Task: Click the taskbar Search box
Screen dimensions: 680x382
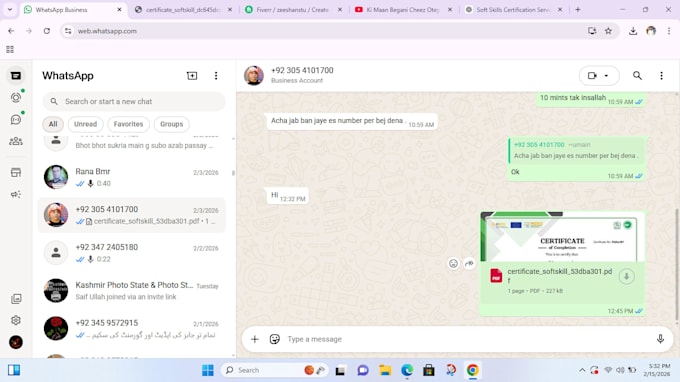Action: [275, 370]
